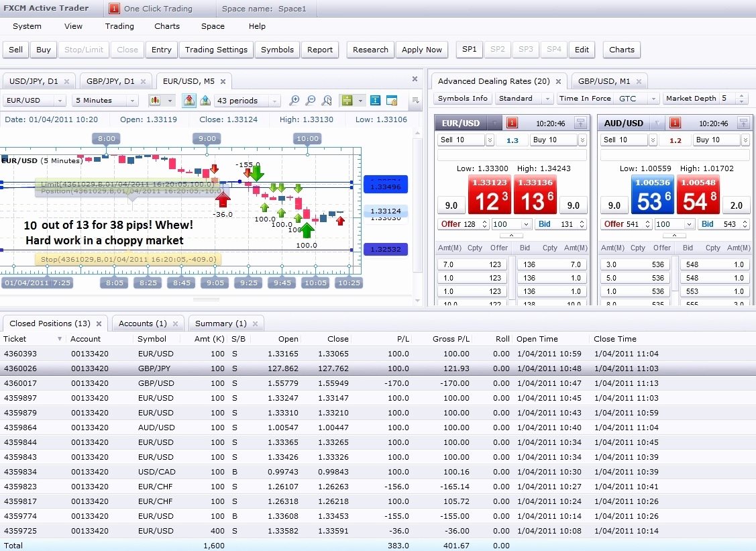
Task: Toggle the red one-click icon on EUR/USD tile
Action: [512, 123]
